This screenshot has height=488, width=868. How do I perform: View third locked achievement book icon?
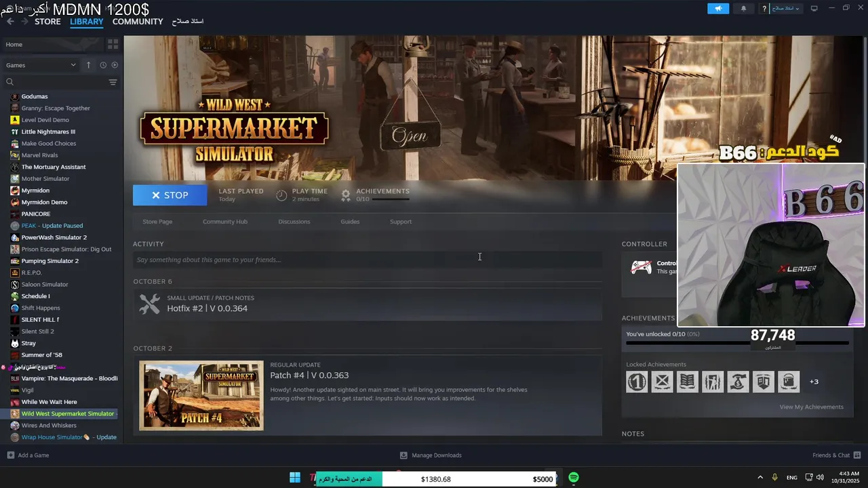click(x=688, y=382)
